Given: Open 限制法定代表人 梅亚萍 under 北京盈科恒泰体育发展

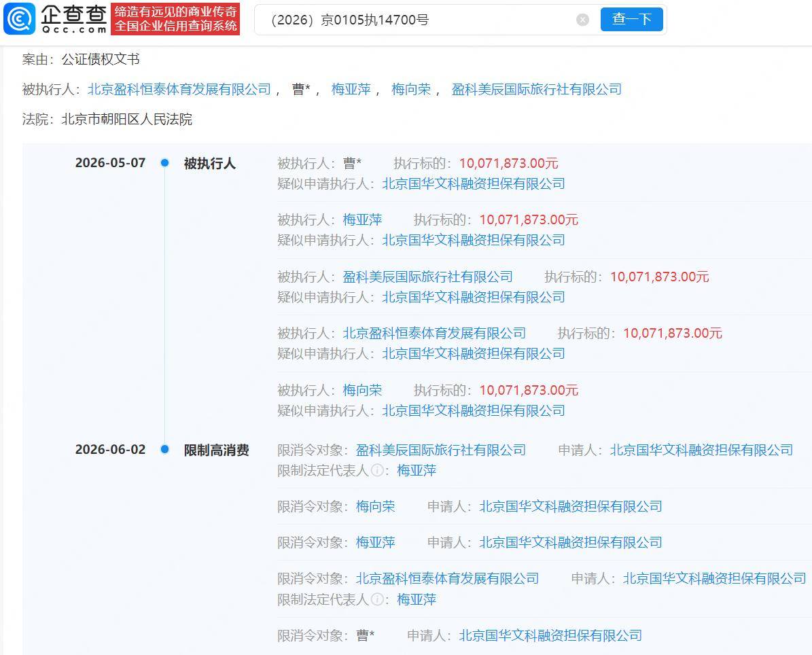Looking at the screenshot, I should coord(417,599).
